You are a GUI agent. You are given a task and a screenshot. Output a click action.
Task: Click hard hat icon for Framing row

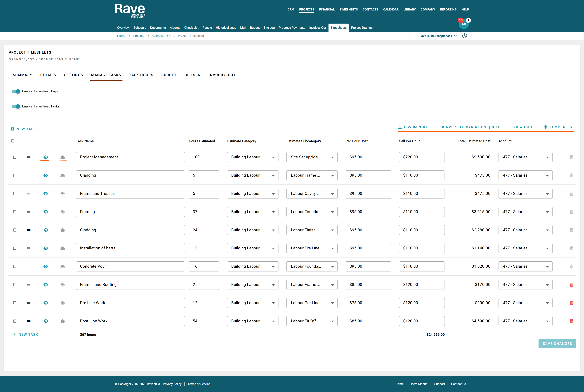(x=63, y=212)
